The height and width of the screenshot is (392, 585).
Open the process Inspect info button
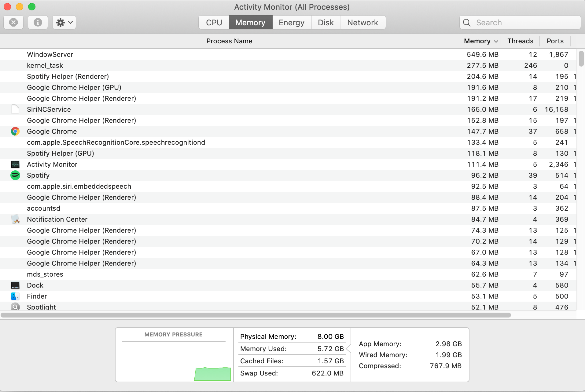38,22
